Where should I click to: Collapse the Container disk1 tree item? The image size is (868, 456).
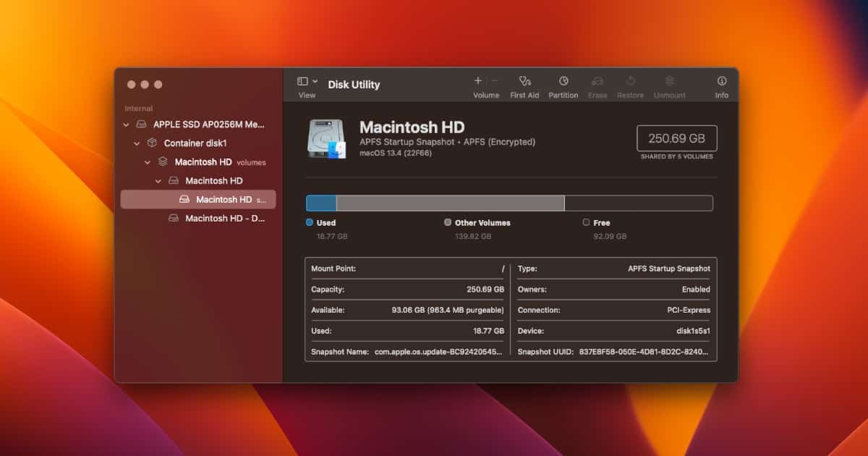click(137, 143)
